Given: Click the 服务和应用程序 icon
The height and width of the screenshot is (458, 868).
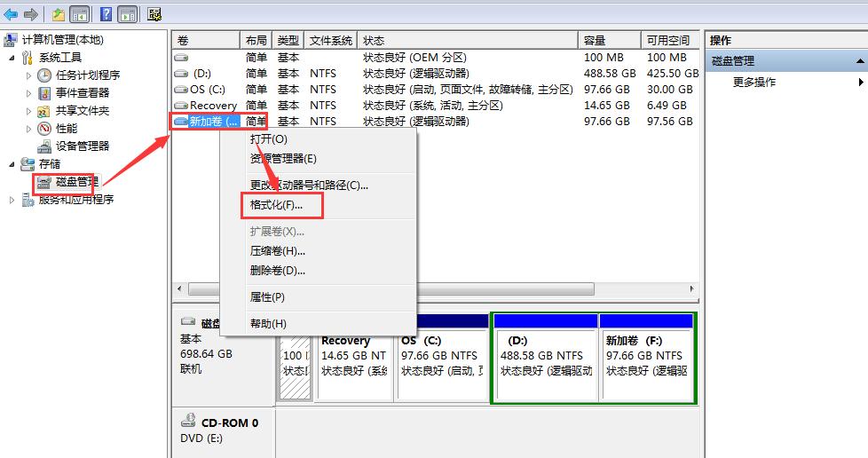Looking at the screenshot, I should 28,200.
